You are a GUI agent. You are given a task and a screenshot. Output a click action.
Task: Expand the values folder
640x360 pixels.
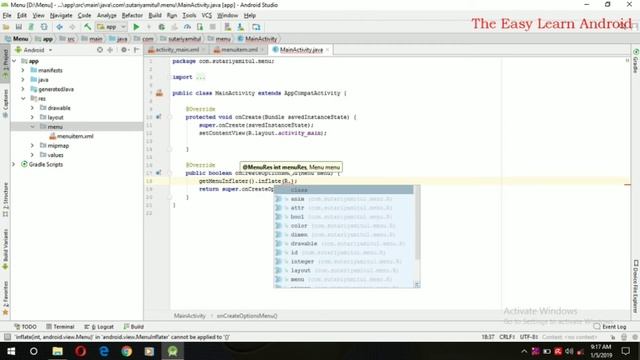click(x=32, y=155)
